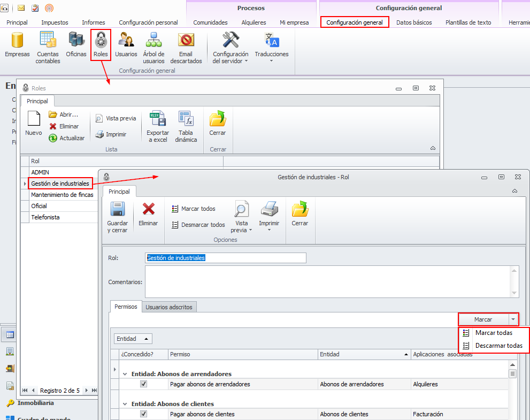Click Actualizar refresh icon

point(53,138)
